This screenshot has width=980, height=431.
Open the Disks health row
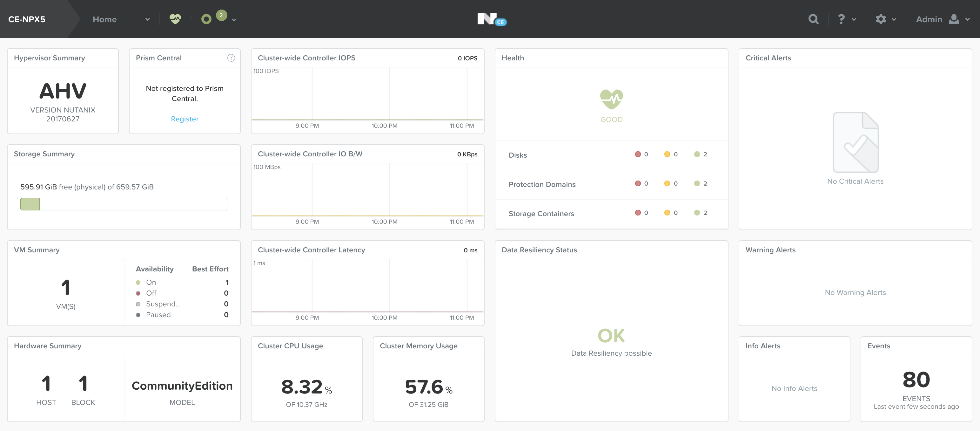(x=611, y=155)
